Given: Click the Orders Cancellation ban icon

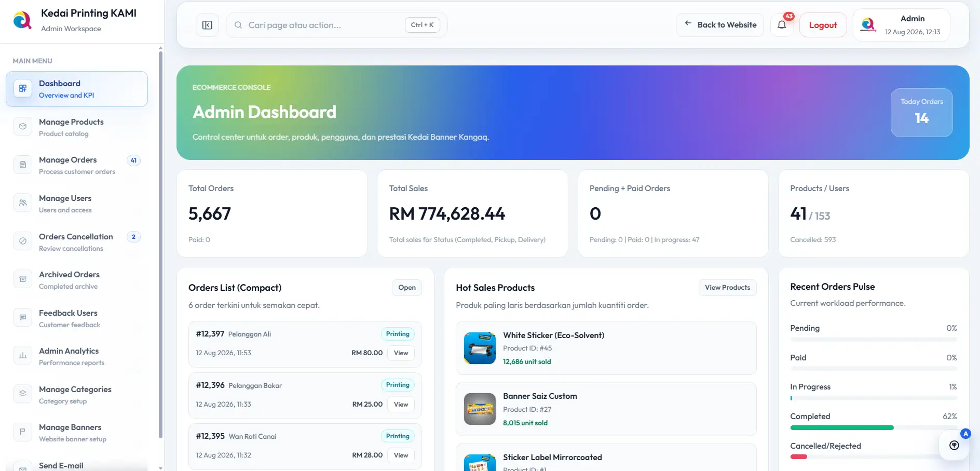Looking at the screenshot, I should coord(23,241).
